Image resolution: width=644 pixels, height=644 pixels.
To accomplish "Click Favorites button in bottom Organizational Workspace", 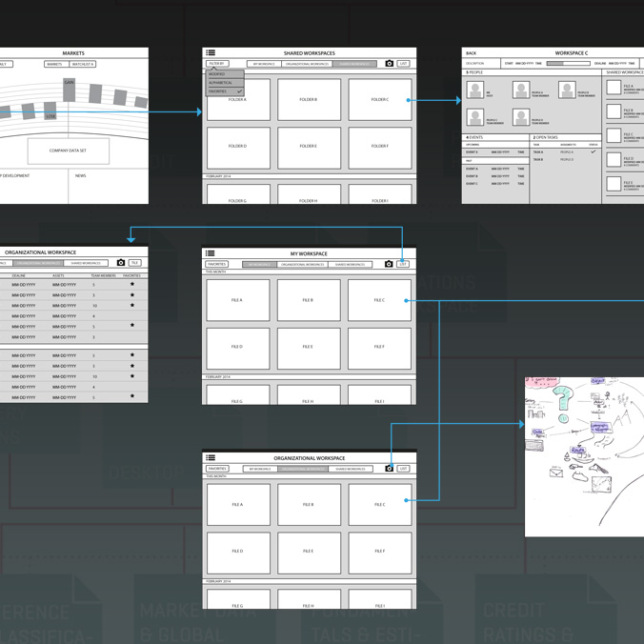I will pos(217,468).
